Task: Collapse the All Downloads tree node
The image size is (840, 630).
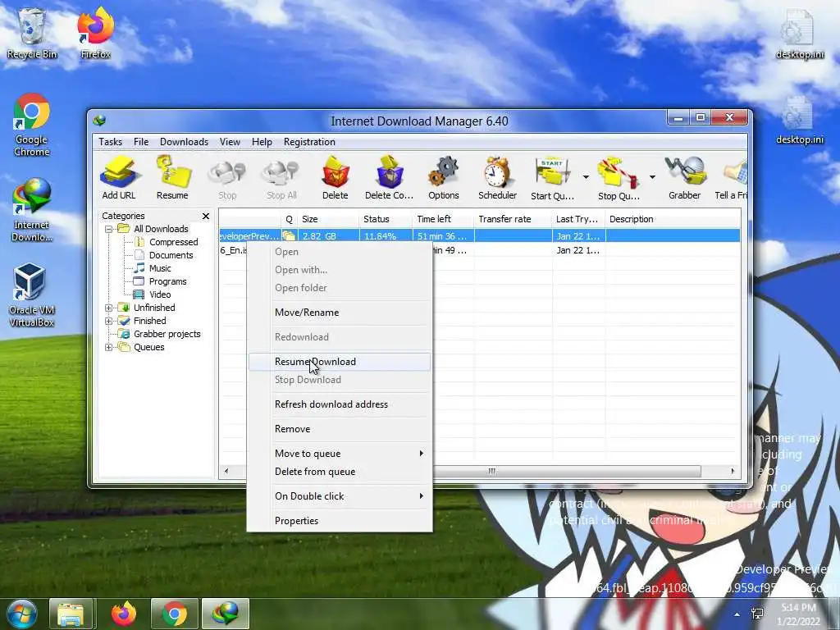Action: 109,229
